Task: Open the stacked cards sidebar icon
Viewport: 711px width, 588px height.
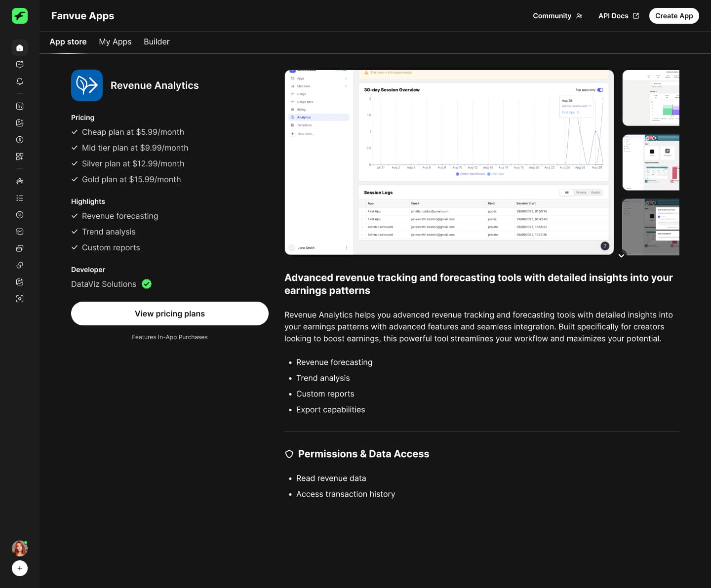Action: (20, 248)
